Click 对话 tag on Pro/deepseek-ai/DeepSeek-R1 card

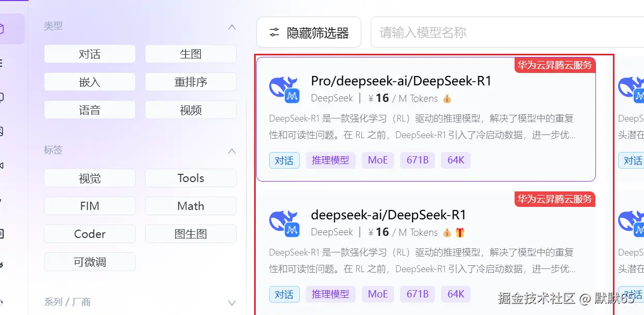pos(284,160)
